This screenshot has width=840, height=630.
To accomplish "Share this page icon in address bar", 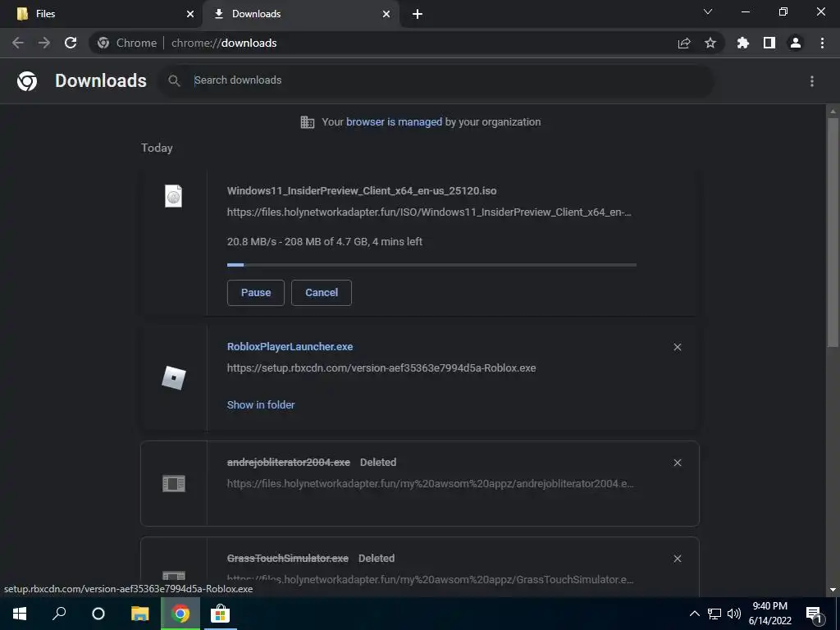I will tap(683, 43).
